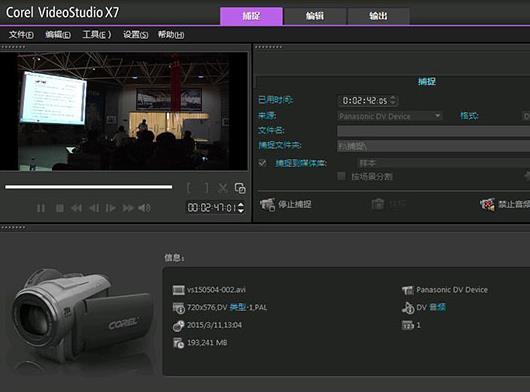Click the preview timecode 00:02:47 stepper arrows

[241, 207]
